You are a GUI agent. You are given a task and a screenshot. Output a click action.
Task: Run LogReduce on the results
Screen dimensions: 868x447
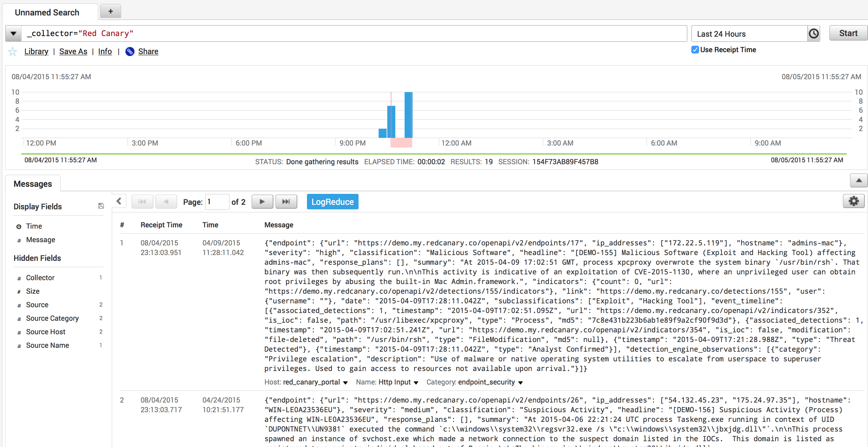pyautogui.click(x=332, y=202)
